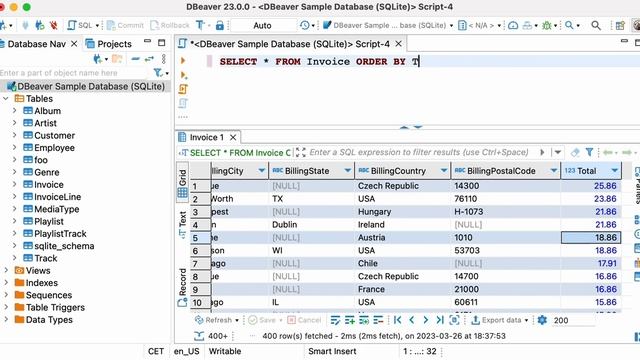640x360 pixels.
Task: Open Export data dropdown arrow
Action: (527, 320)
